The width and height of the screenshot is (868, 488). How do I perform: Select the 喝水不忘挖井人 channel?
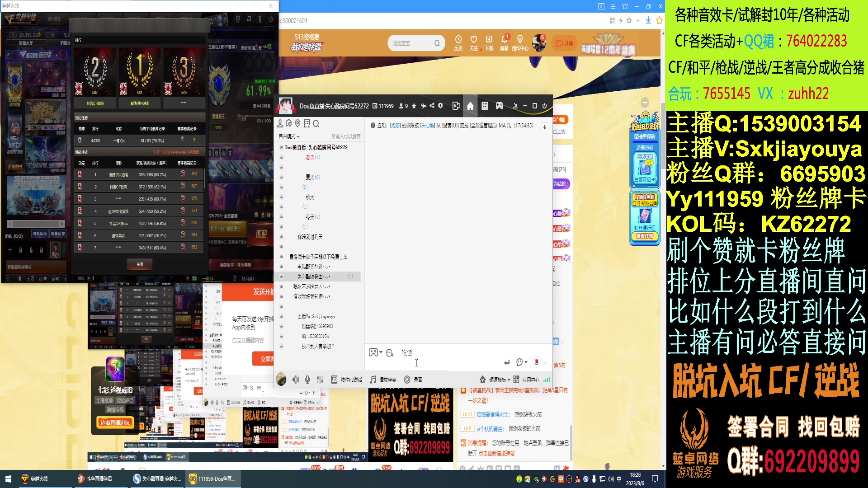pyautogui.click(x=311, y=286)
